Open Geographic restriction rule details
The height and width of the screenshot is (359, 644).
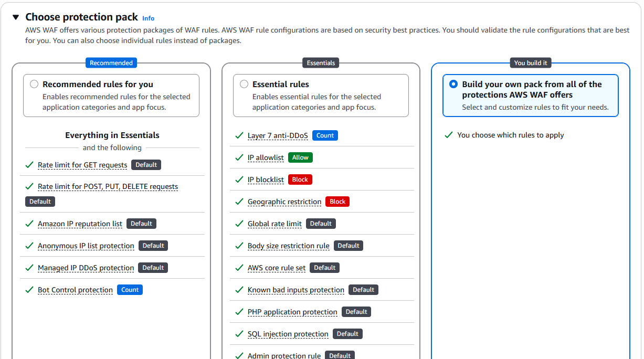pos(284,202)
